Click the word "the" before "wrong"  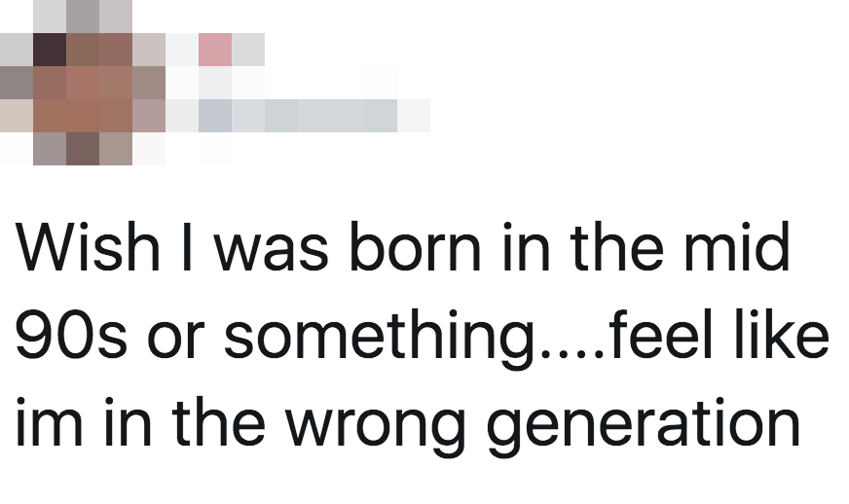click(219, 422)
